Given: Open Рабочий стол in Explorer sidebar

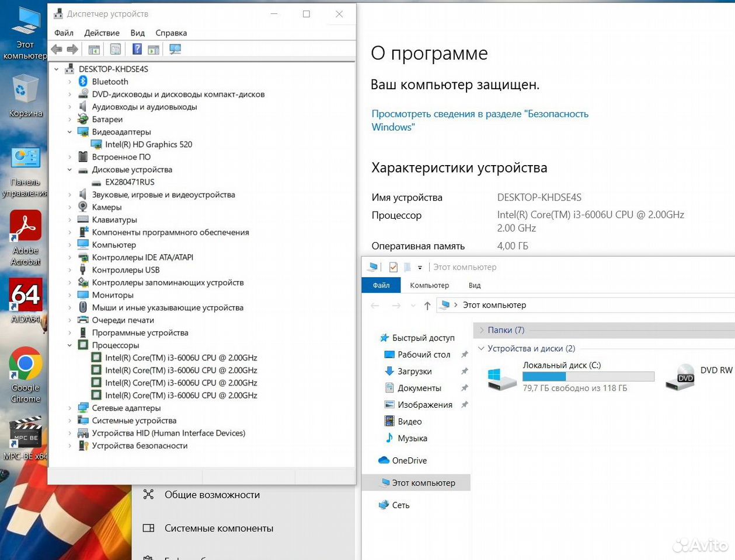Looking at the screenshot, I should pos(423,355).
